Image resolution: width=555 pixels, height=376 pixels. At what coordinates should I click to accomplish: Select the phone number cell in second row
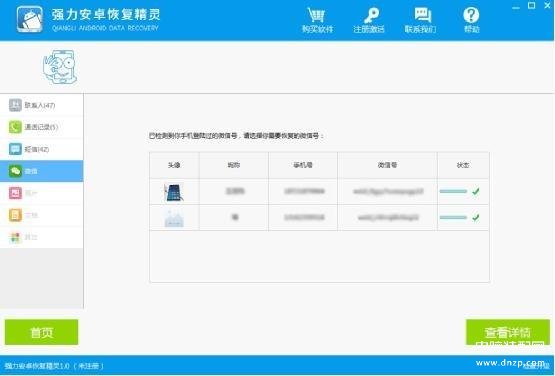(x=303, y=217)
